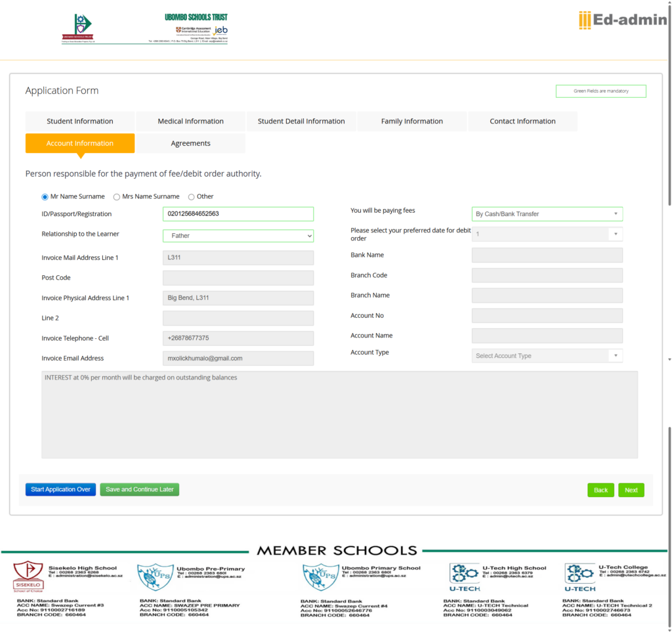The image size is (672, 633).
Task: Select the Account Information tab
Action: (79, 143)
